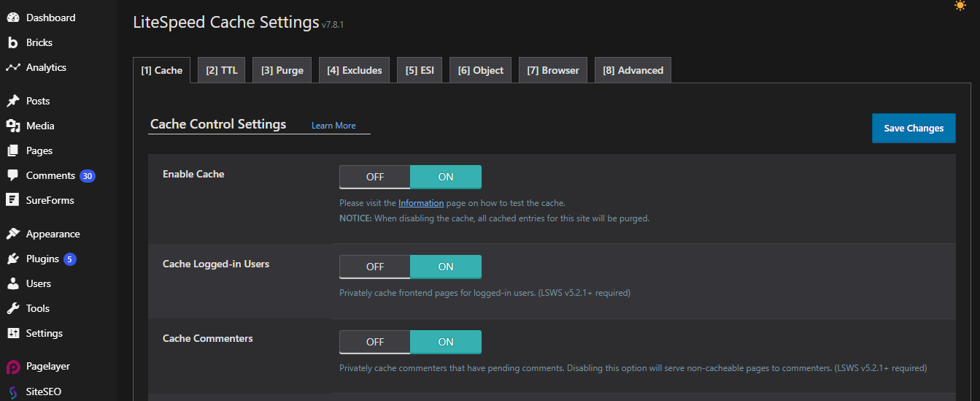Click the Bricks logo icon

[13, 42]
